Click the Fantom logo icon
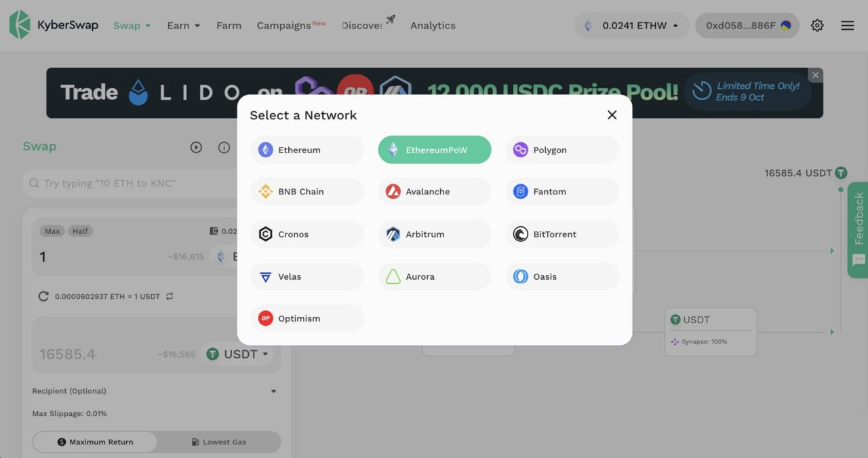The width and height of the screenshot is (868, 458). [x=520, y=192]
